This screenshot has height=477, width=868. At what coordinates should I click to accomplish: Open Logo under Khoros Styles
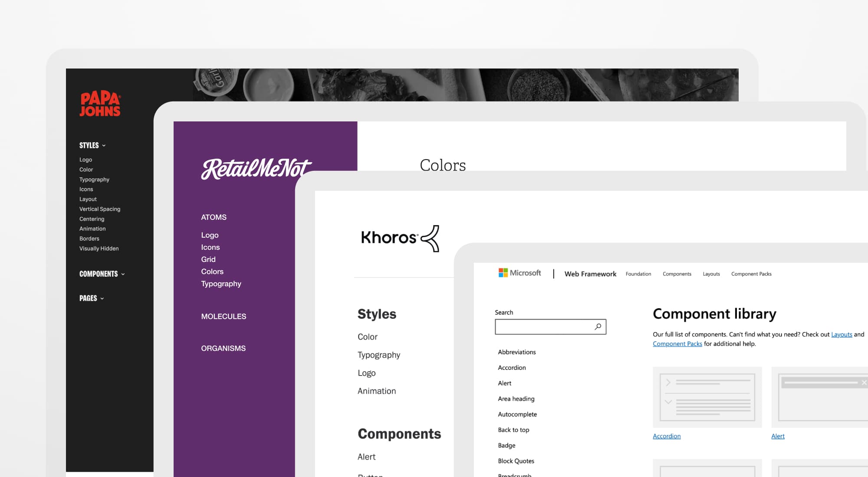[366, 373]
